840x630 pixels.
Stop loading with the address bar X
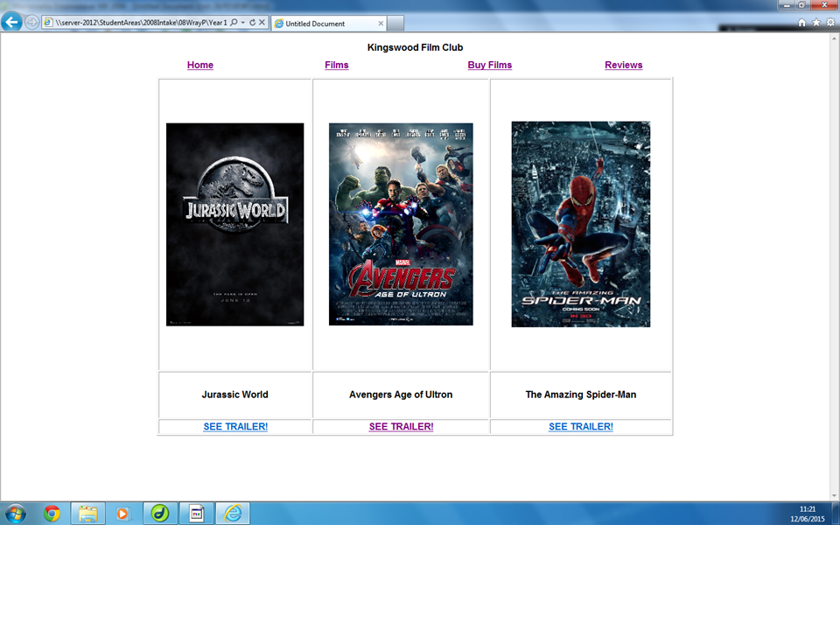(262, 23)
